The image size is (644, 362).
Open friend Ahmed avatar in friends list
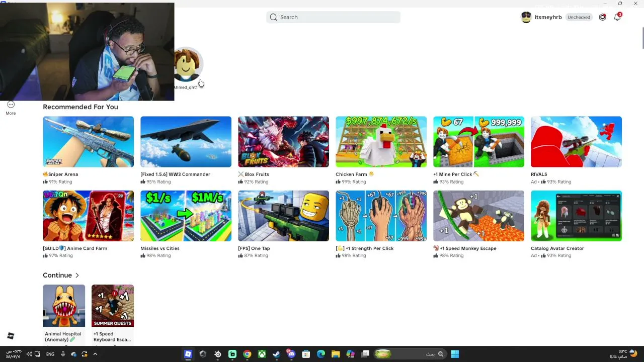[187, 64]
